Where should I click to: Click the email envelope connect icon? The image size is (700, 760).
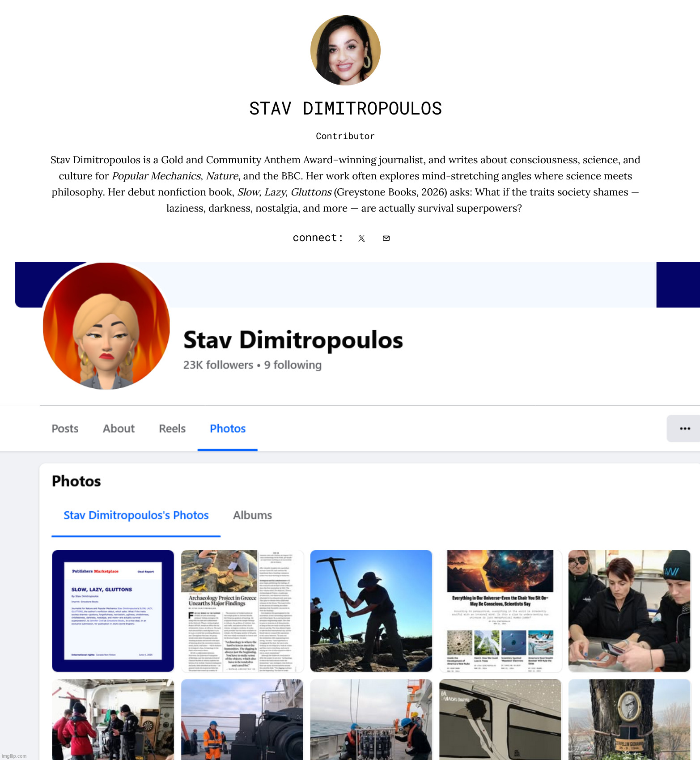[386, 238]
